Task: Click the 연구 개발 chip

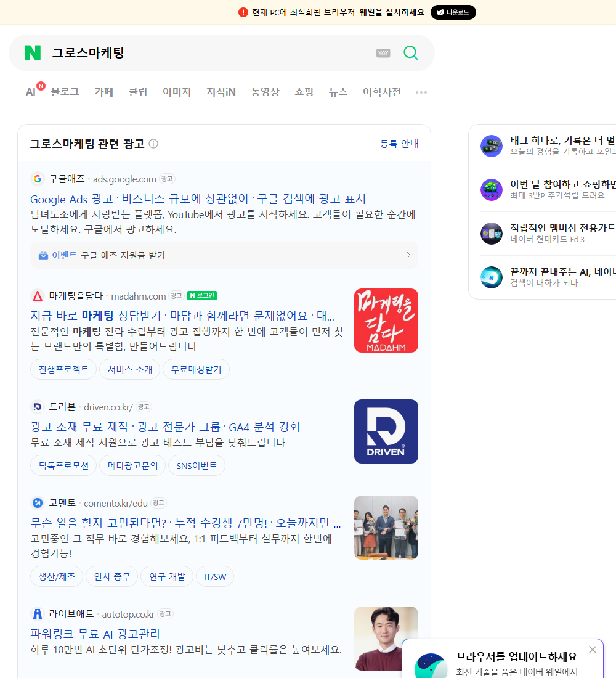Action: pos(167,576)
